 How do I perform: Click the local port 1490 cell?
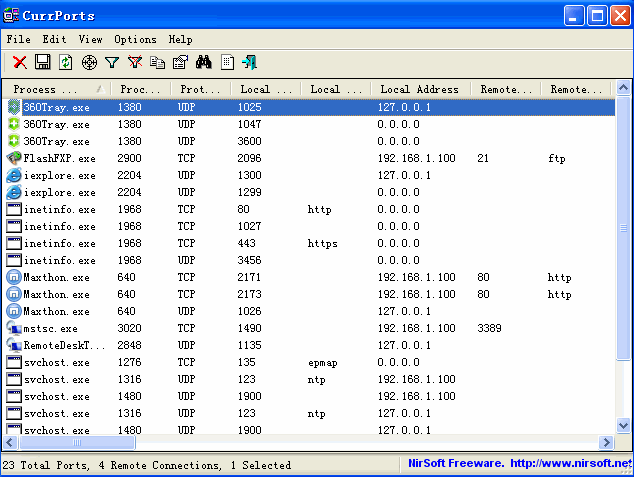pyautogui.click(x=249, y=328)
